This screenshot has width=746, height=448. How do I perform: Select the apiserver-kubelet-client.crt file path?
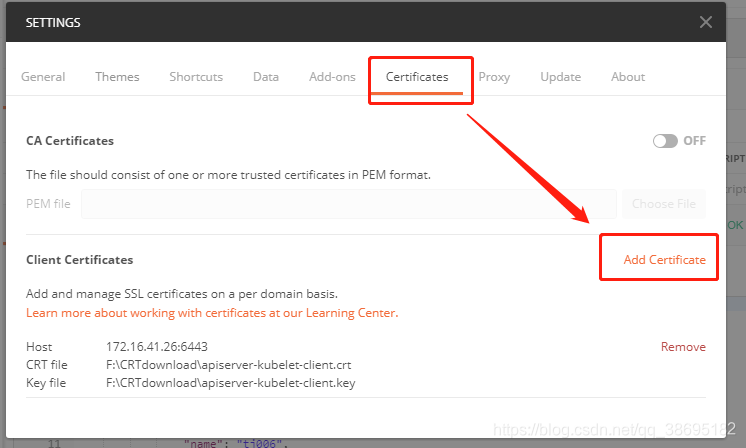[228, 365]
